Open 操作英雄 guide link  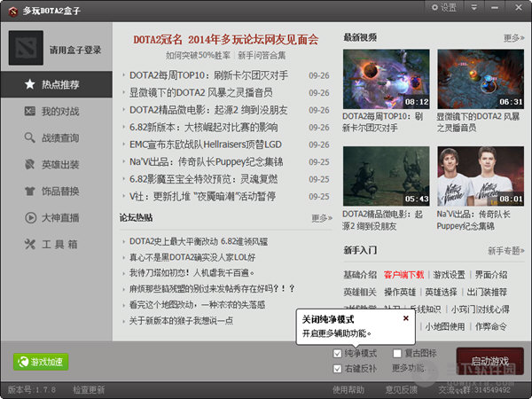(400, 292)
